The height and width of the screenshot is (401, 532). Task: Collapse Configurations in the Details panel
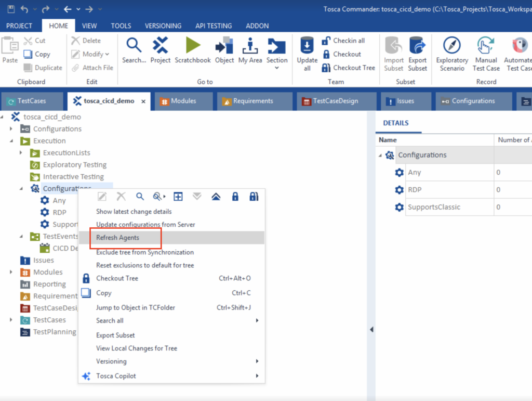pyautogui.click(x=380, y=155)
